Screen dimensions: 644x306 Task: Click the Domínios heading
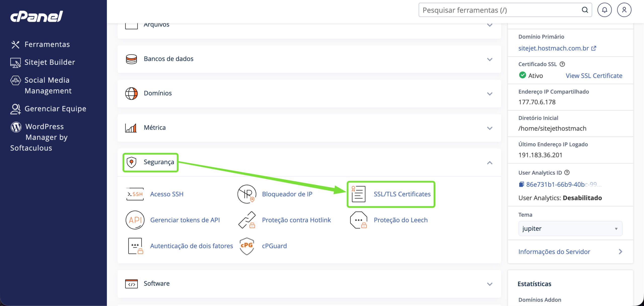(x=158, y=93)
